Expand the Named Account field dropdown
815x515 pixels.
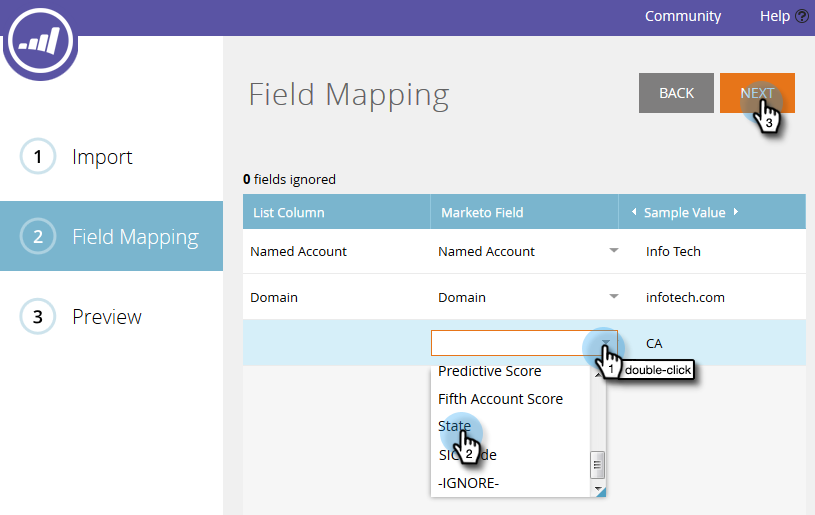(x=614, y=250)
